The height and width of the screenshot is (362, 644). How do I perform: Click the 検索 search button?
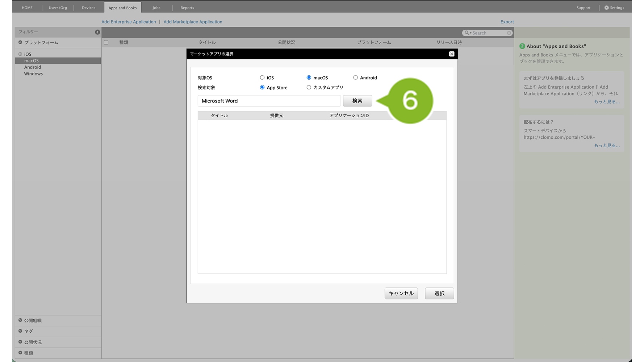pos(357,101)
